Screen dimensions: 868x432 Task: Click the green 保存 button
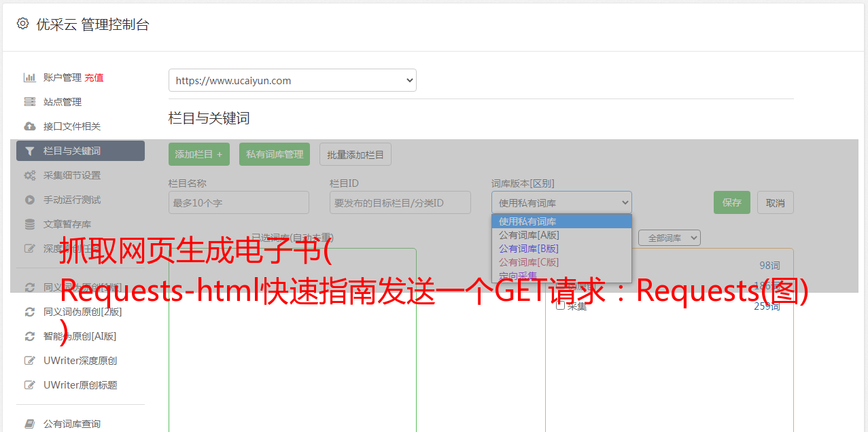tap(732, 202)
